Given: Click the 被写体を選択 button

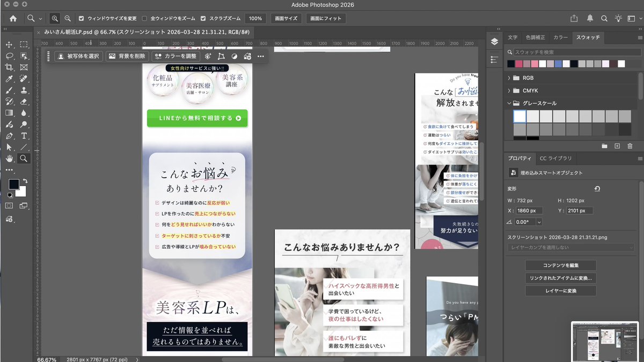Looking at the screenshot, I should click(77, 56).
